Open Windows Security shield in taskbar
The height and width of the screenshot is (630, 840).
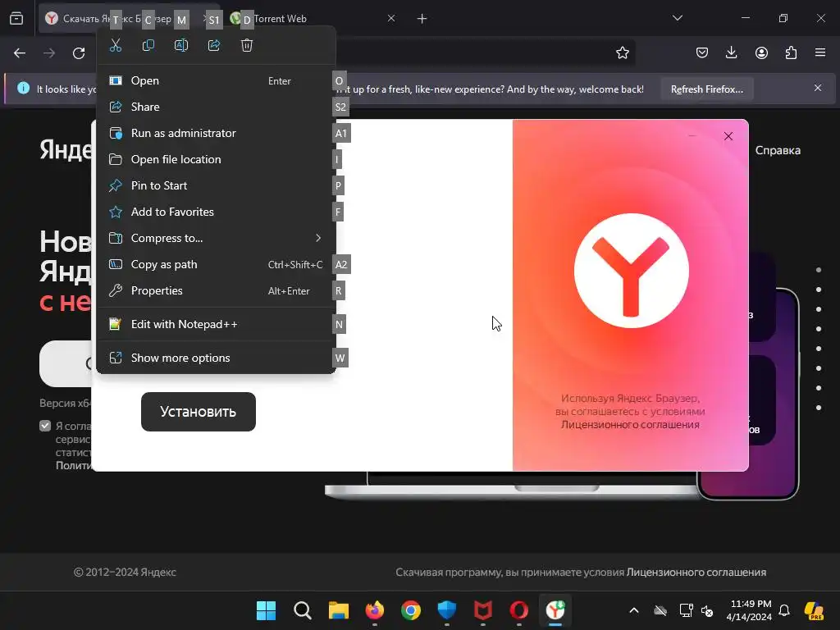447,610
